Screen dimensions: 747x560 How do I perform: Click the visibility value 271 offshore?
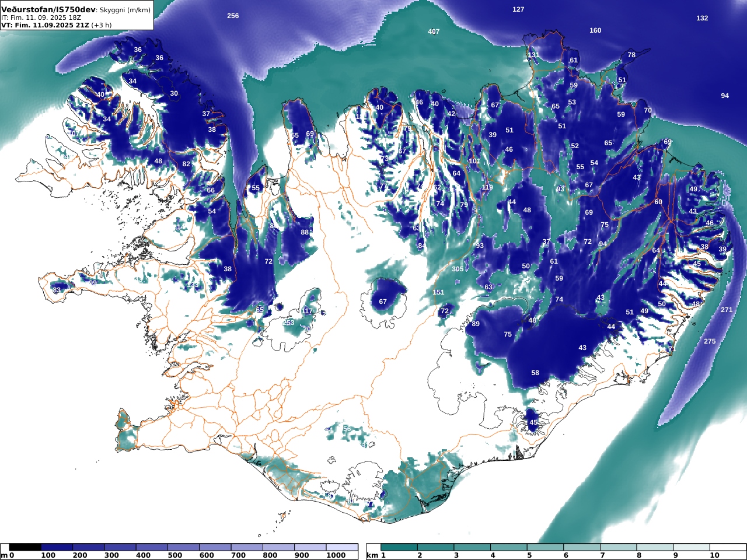pyautogui.click(x=727, y=310)
